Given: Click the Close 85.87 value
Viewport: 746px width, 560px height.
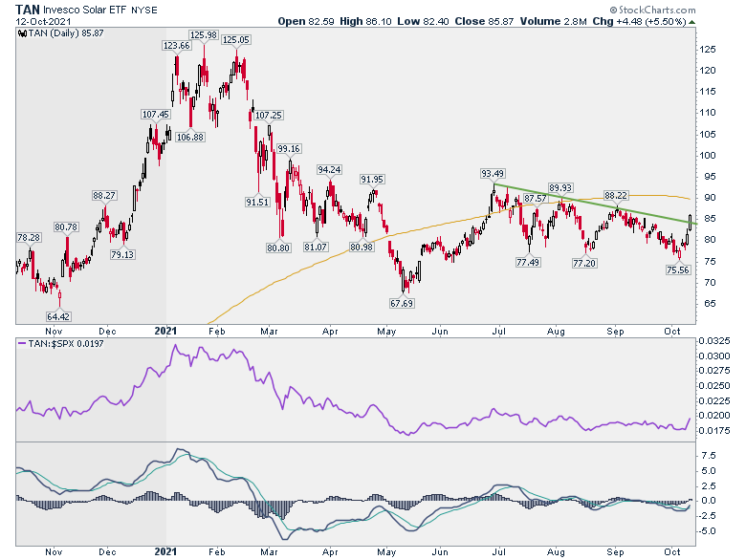Looking at the screenshot, I should click(484, 21).
